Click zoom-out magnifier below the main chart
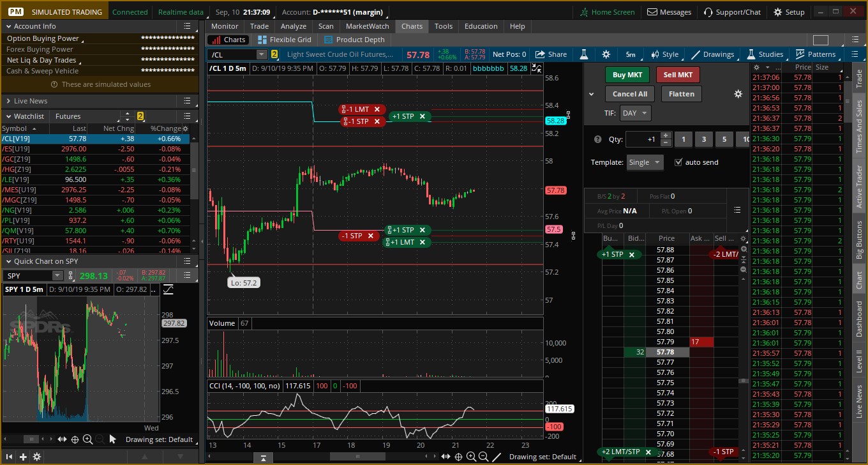Screen dimensions: 868x465 pos(483,456)
